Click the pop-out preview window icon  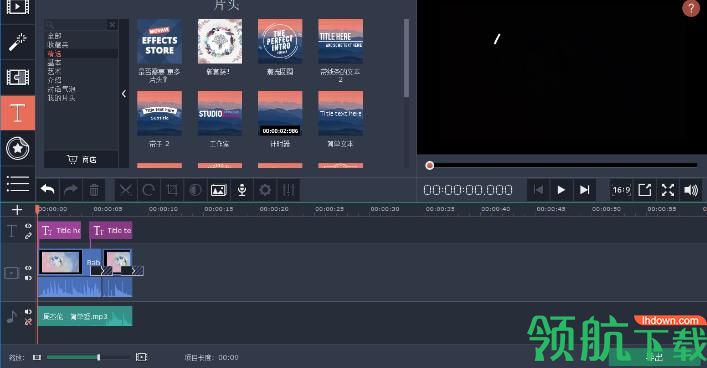coord(645,190)
